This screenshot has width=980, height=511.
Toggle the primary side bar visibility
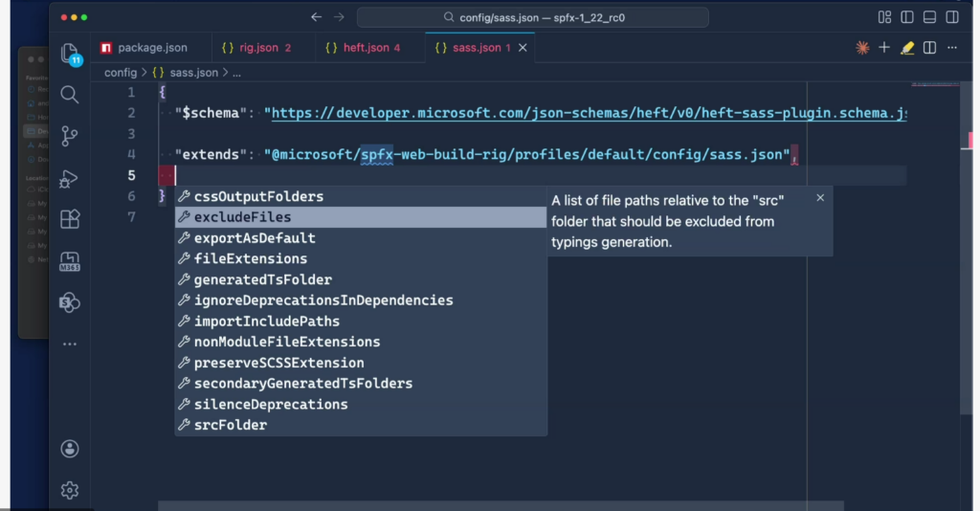pos(905,17)
